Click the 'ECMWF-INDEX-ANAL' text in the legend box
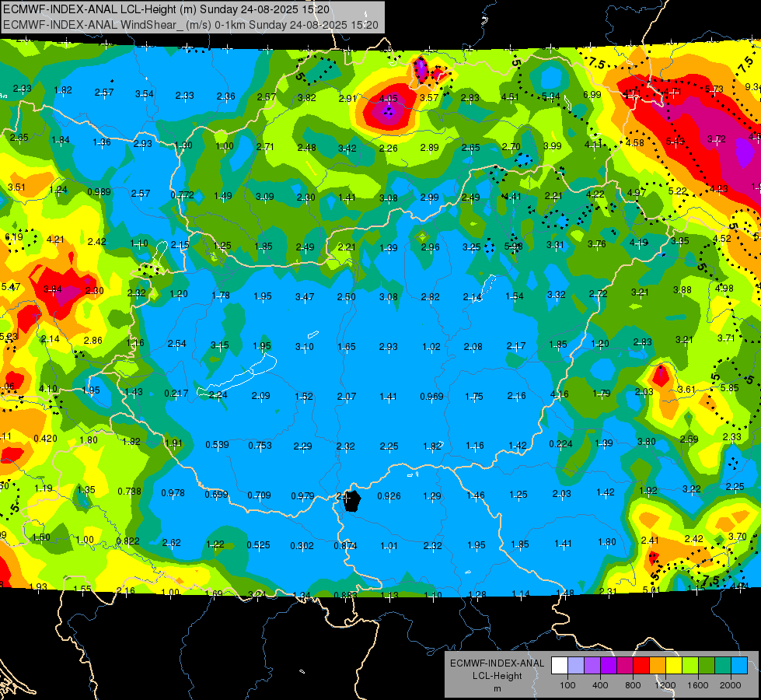The height and width of the screenshot is (700, 761). tap(497, 663)
